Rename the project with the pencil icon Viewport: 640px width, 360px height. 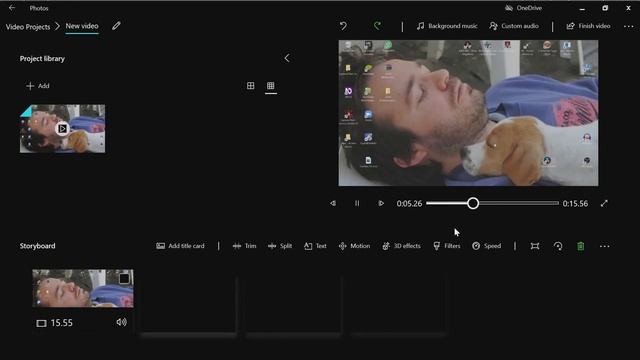116,26
